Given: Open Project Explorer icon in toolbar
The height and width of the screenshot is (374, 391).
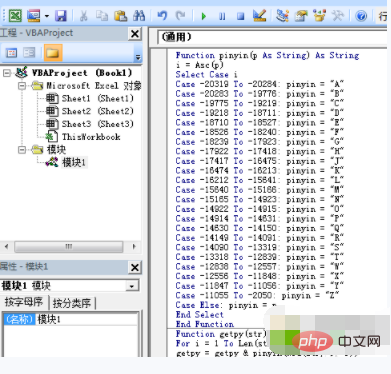Looking at the screenshot, I should [x=283, y=15].
